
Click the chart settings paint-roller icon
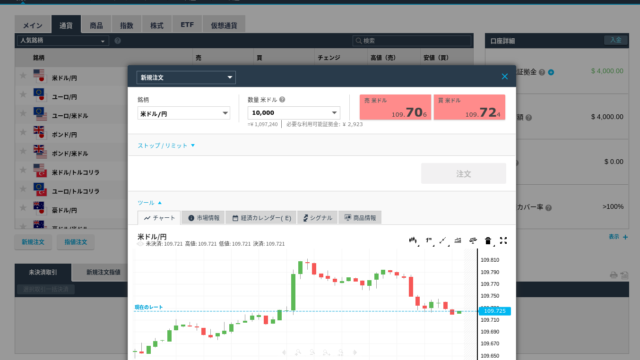tap(473, 241)
